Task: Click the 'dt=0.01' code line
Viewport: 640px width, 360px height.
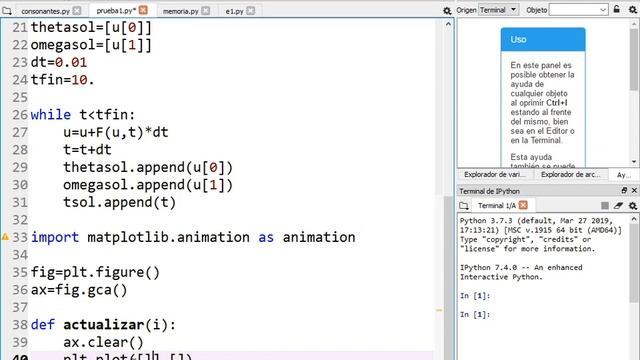Action: (59, 62)
